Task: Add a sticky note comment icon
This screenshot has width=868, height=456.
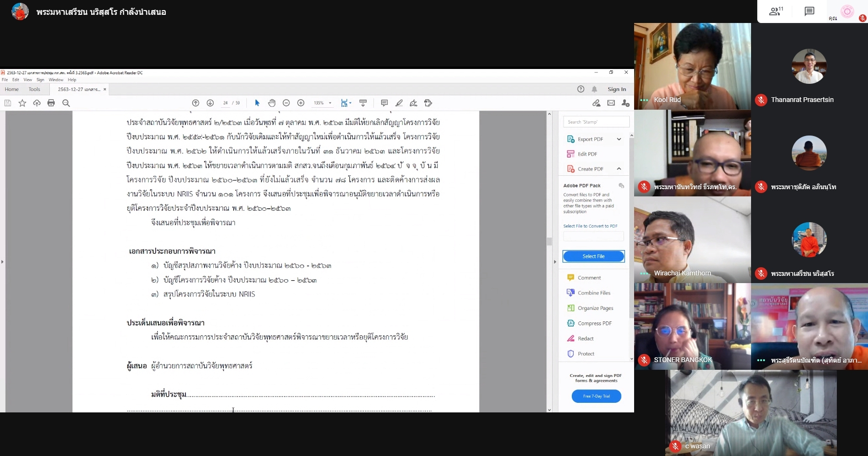Action: (x=384, y=103)
